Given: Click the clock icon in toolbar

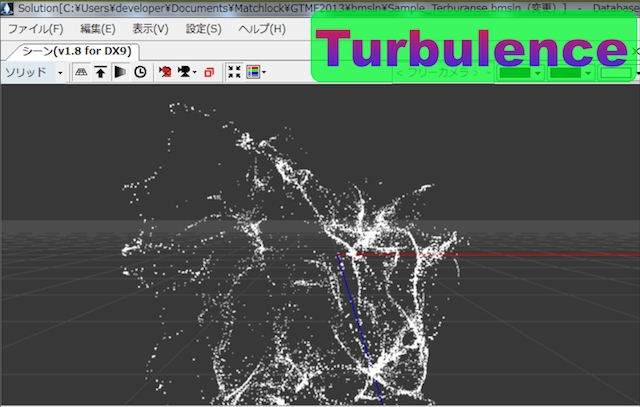Looking at the screenshot, I should click(x=140, y=72).
